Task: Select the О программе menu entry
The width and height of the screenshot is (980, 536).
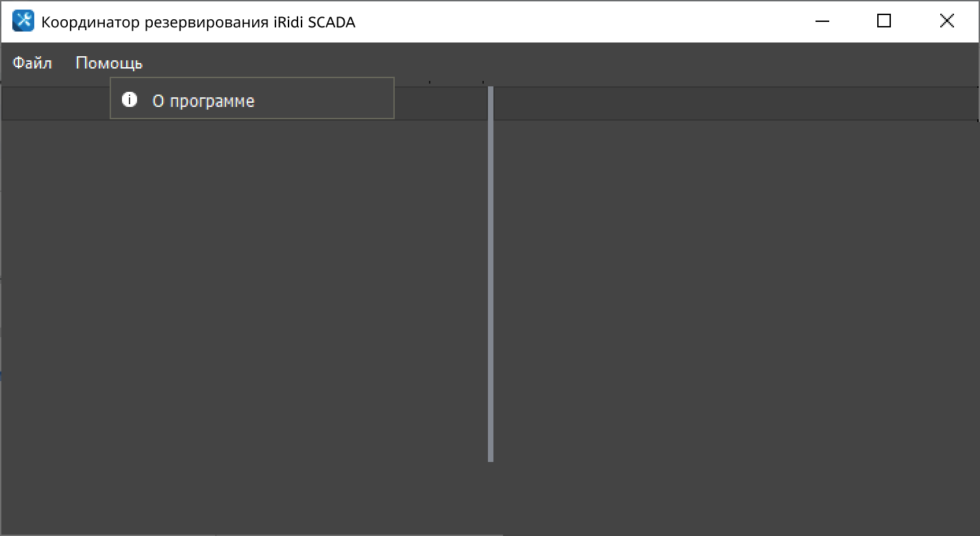Action: point(203,101)
